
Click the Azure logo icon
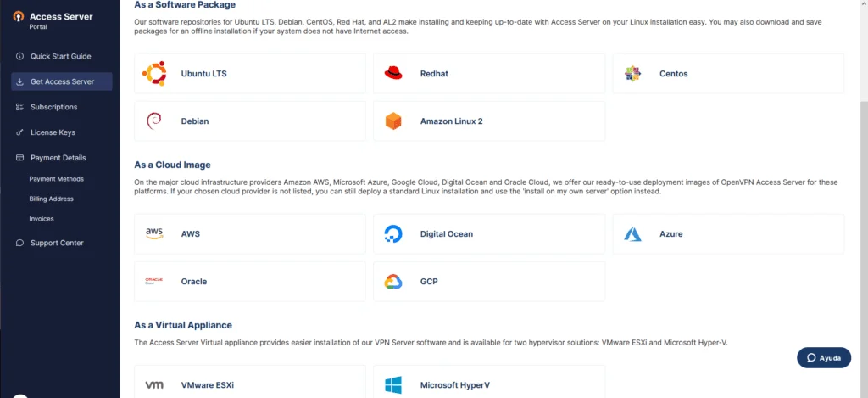(632, 234)
